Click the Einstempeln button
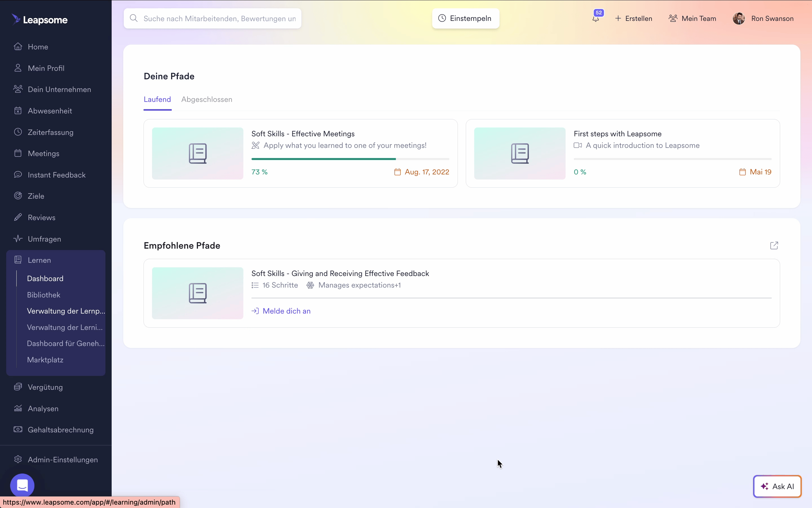 pos(465,18)
